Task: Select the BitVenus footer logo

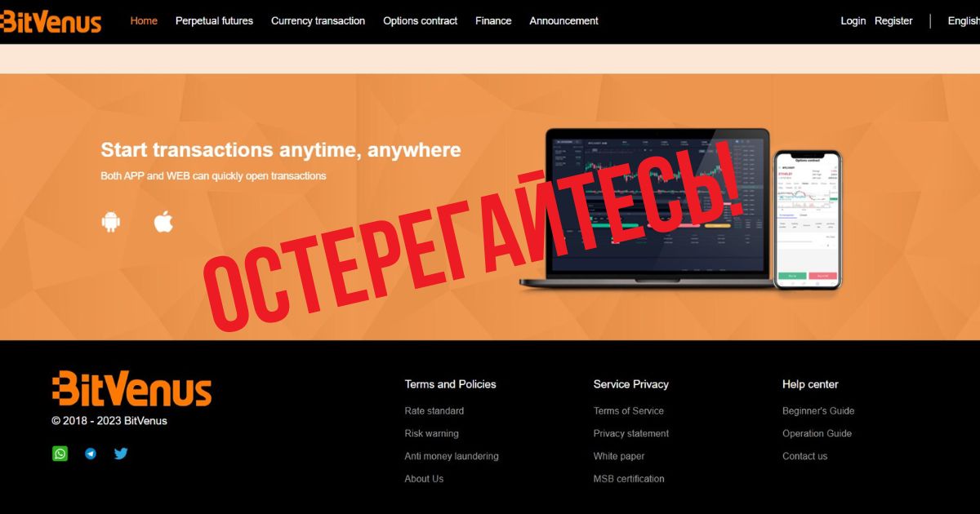Action: [132, 388]
